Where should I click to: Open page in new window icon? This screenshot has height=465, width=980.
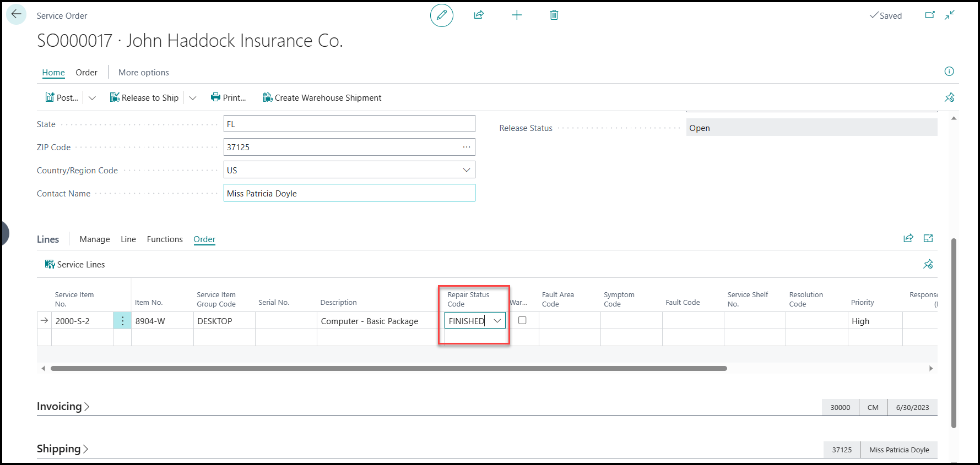coord(930,15)
